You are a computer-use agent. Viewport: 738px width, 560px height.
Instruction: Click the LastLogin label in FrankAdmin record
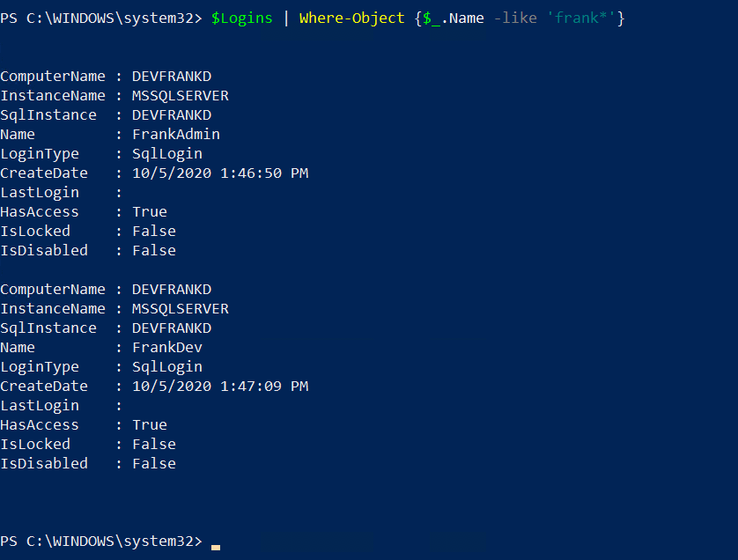(x=40, y=193)
